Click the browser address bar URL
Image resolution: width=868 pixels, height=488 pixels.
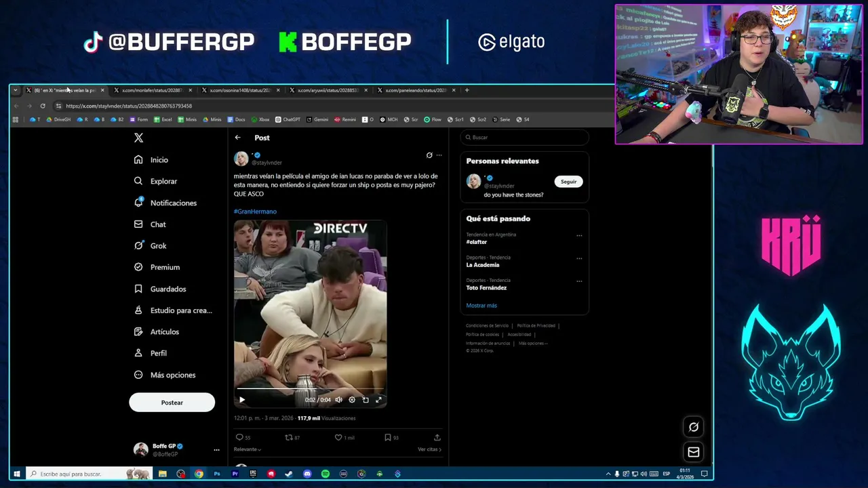(x=129, y=106)
